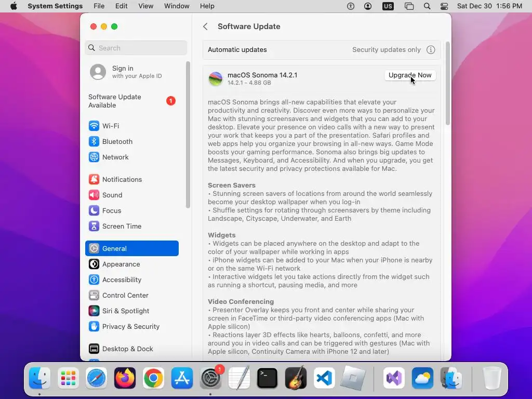Open the View menu

tap(146, 6)
